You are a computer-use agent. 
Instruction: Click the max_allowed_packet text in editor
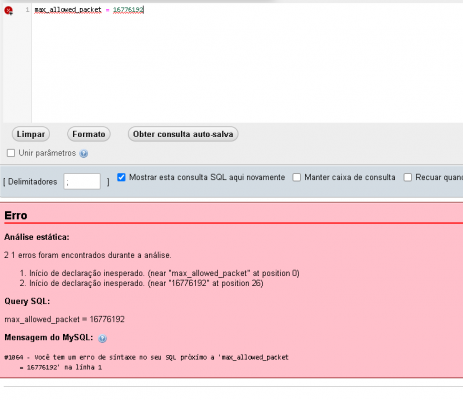[68, 10]
